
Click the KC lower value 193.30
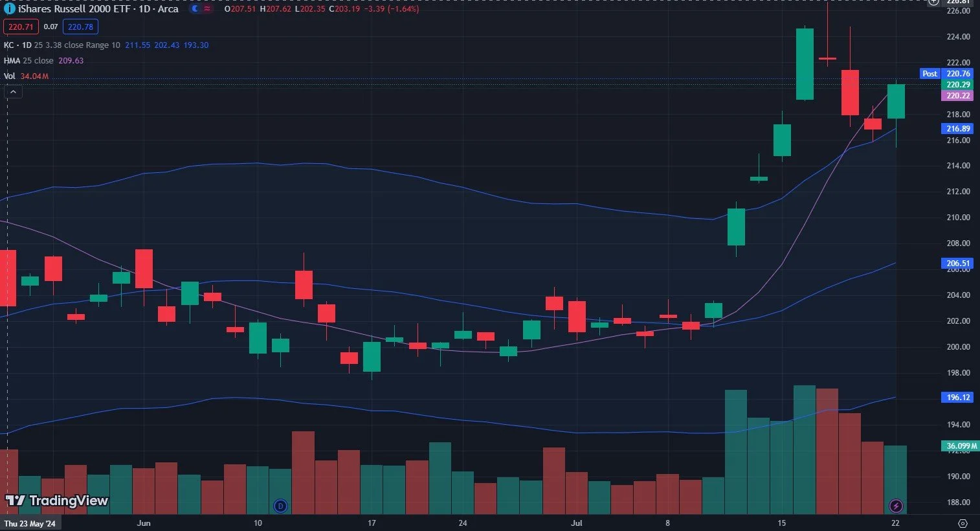[x=196, y=45]
